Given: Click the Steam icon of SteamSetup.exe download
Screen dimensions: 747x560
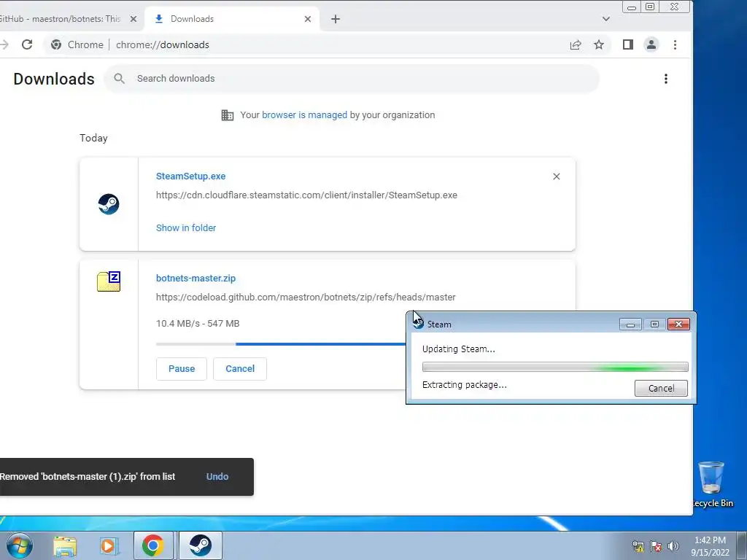Looking at the screenshot, I should coord(109,204).
